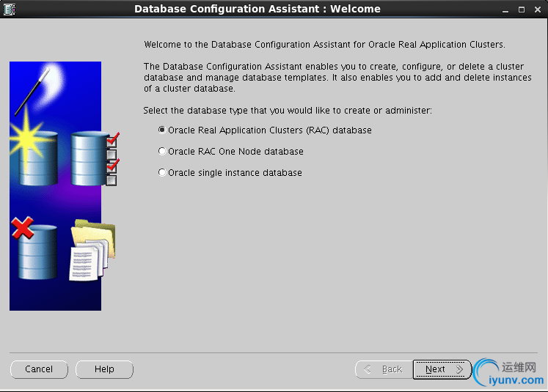Click the window title 'Database Configuration Assistant : Welcome'
This screenshot has width=548, height=392.
pyautogui.click(x=257, y=9)
